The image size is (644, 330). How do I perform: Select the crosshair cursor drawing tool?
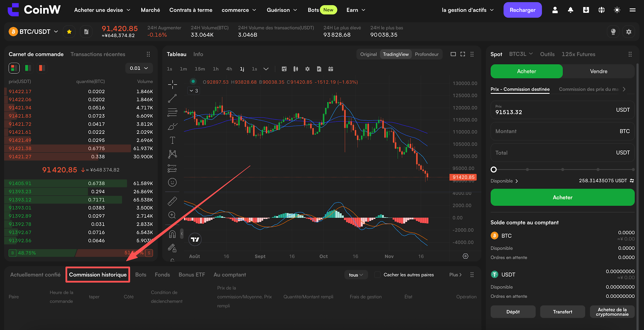[x=172, y=84]
